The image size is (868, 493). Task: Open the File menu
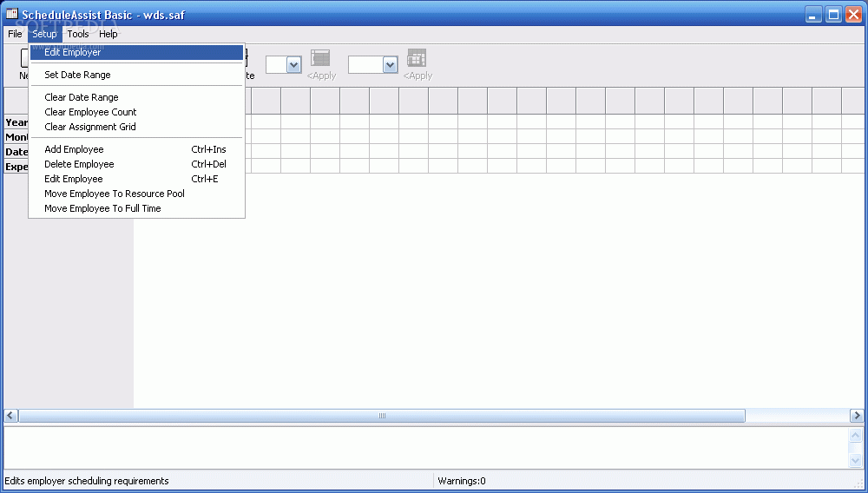(15, 34)
